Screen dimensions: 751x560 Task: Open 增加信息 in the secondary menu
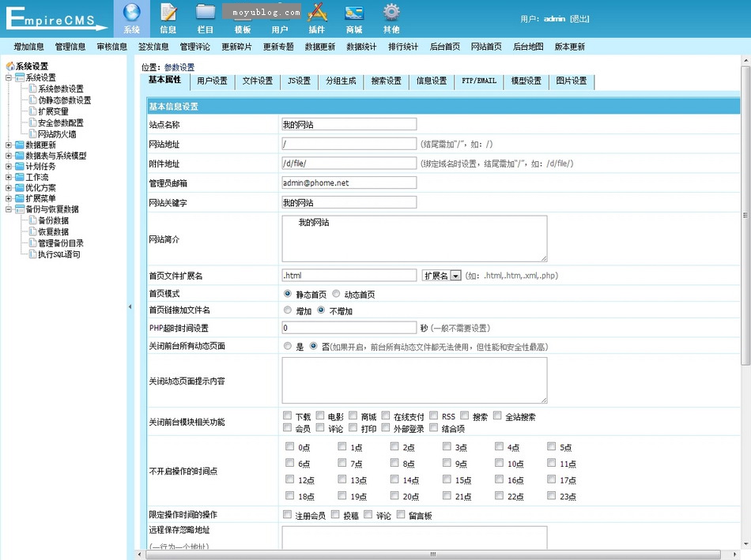28,47
